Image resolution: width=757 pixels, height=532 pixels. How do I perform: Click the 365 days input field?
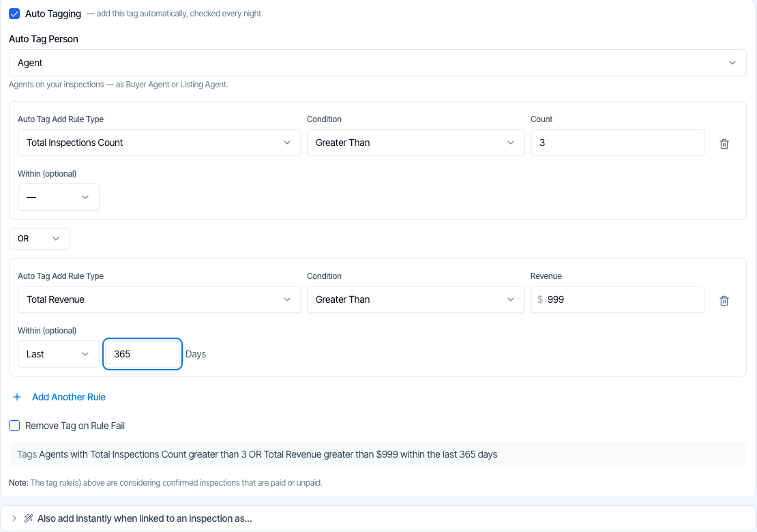click(x=143, y=354)
